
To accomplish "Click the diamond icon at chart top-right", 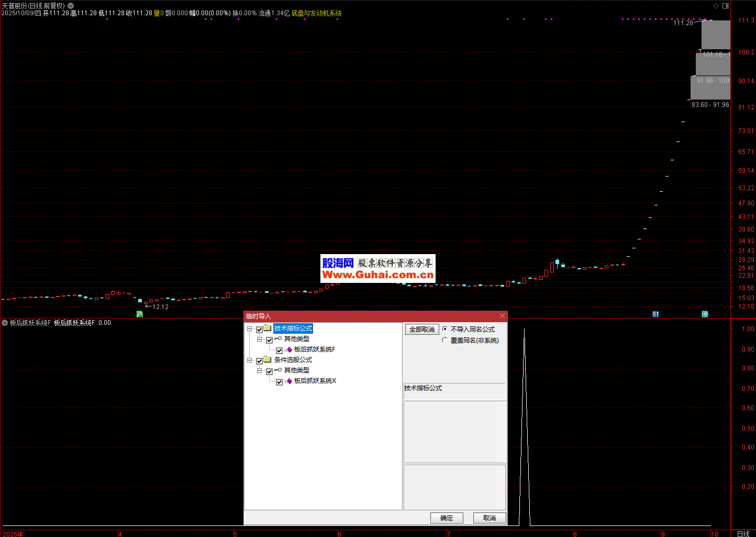I will tap(716, 6).
